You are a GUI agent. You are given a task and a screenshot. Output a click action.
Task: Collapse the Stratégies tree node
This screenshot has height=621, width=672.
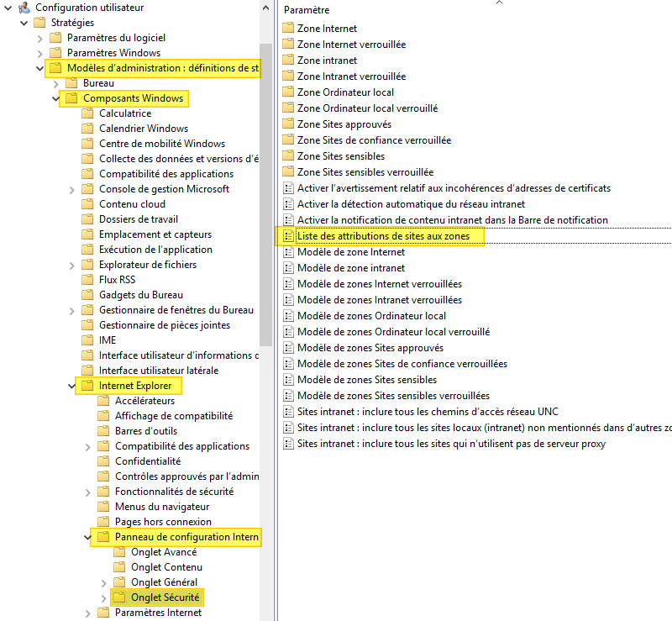point(24,23)
